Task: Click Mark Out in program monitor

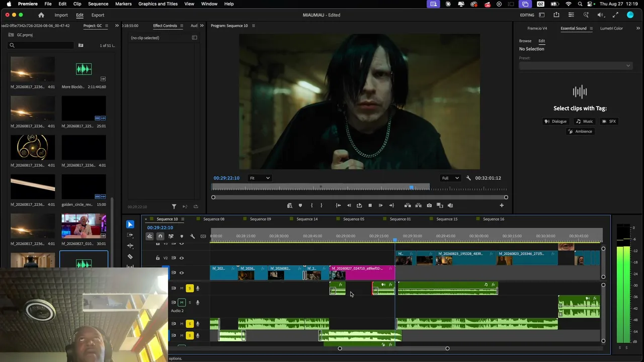Action: click(x=321, y=205)
